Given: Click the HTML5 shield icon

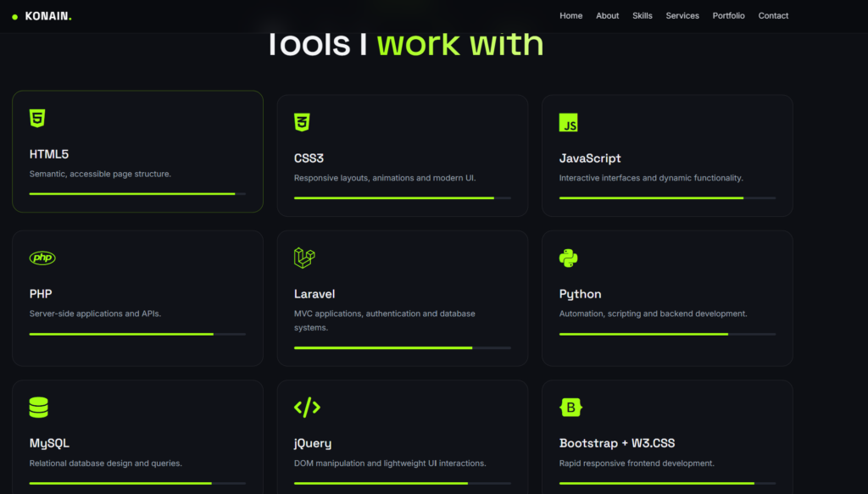Looking at the screenshot, I should [x=37, y=119].
